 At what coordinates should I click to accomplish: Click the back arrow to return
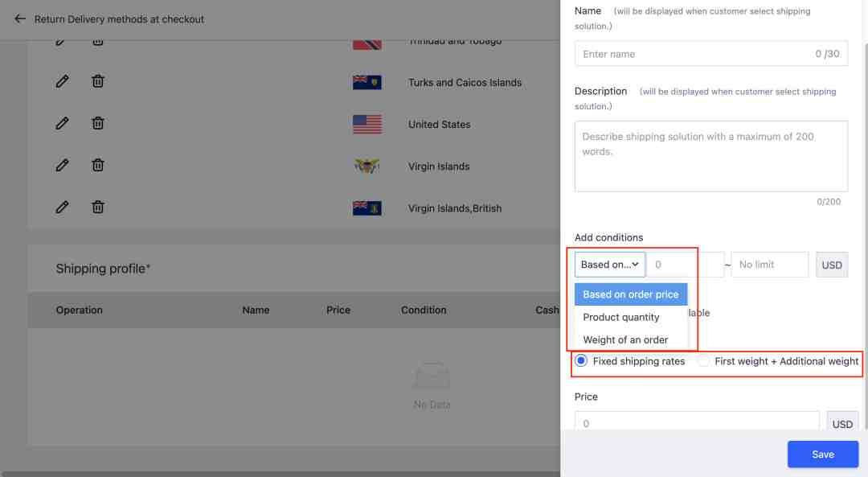tap(20, 19)
